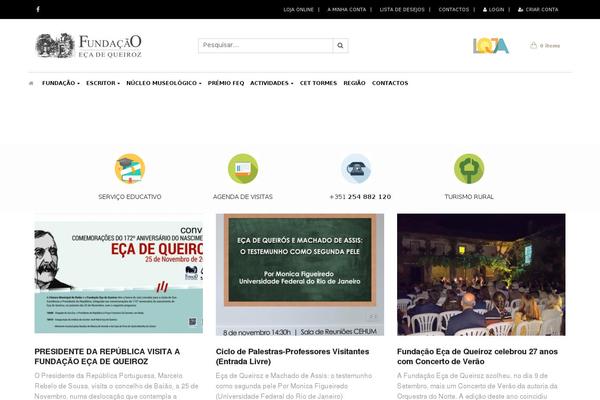Open the Eça de Queiroz anniversary poster image
This screenshot has width=600, height=400.
[119, 277]
